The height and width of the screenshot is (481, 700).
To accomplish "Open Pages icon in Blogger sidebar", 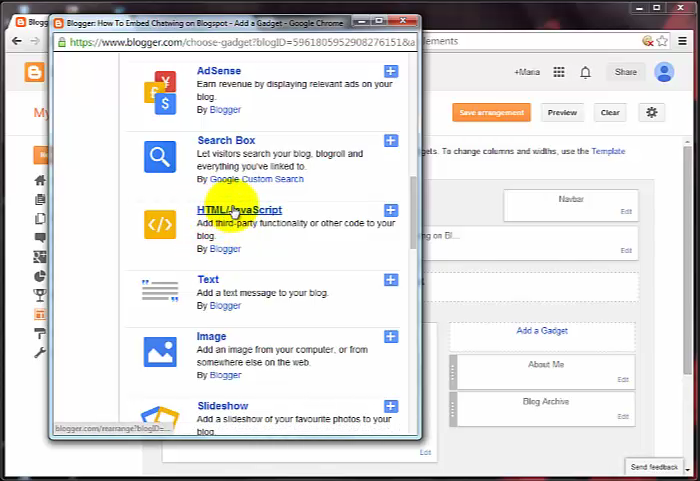I will [40, 218].
